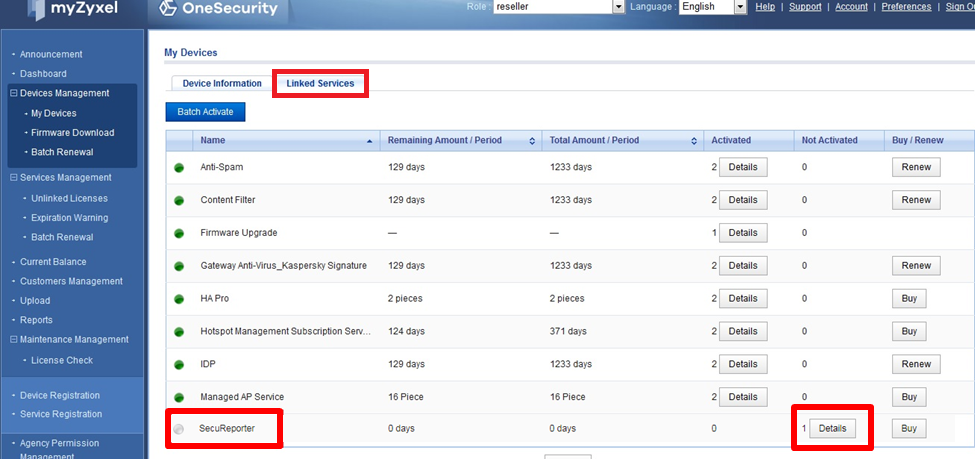Open Upload in sidebar
This screenshot has width=975, height=459.
click(35, 300)
